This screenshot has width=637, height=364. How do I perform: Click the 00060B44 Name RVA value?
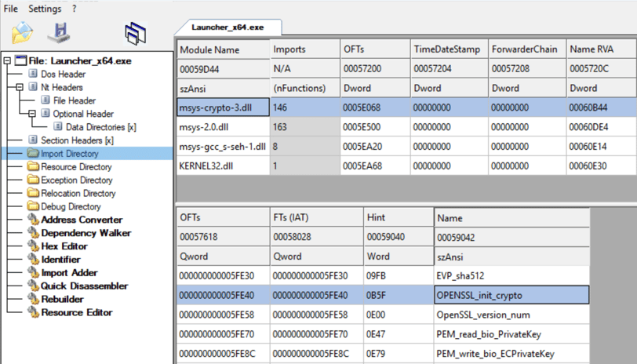tap(588, 107)
